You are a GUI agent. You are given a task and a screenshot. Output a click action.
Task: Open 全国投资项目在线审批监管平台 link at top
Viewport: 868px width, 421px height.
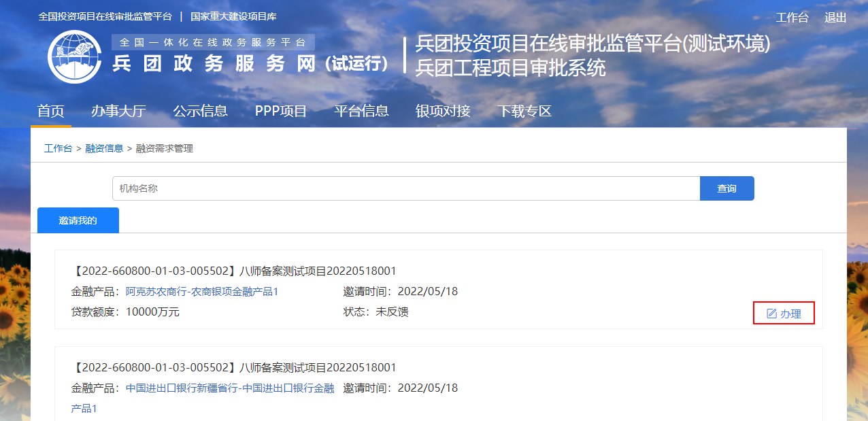(x=105, y=16)
